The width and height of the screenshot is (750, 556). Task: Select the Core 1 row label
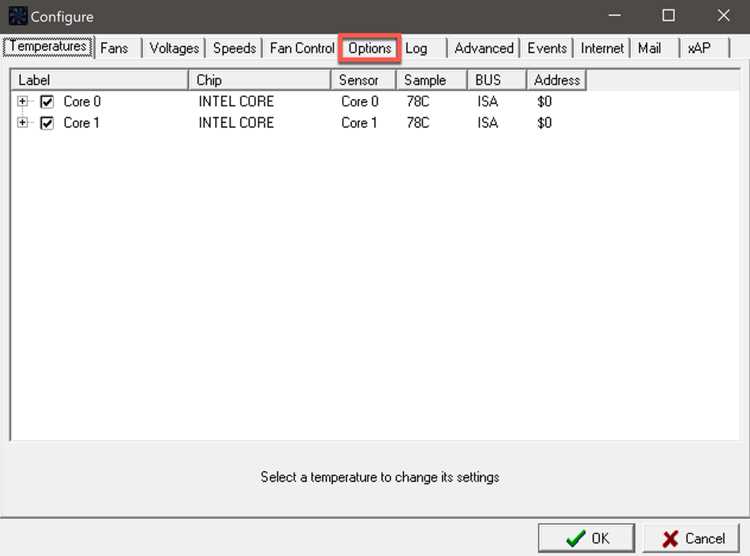[81, 123]
